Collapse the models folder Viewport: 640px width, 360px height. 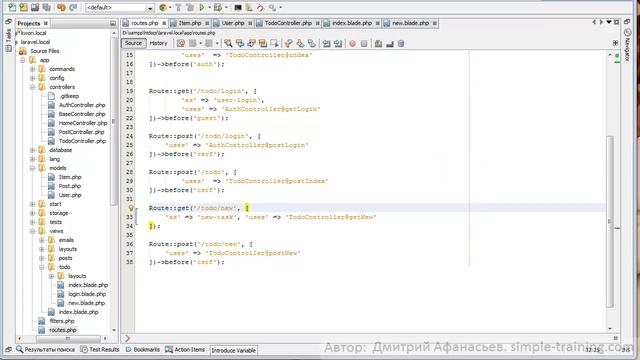pyautogui.click(x=32, y=168)
